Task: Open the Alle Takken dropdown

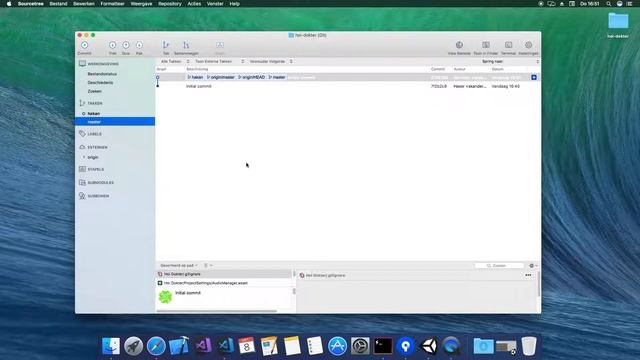Action: 175,61
